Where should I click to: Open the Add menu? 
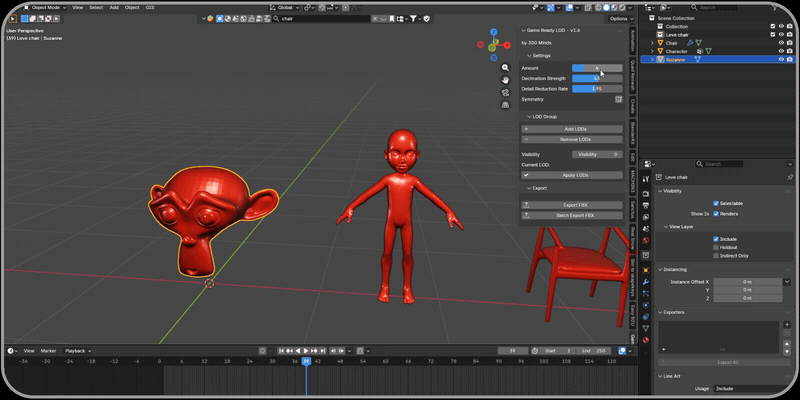pyautogui.click(x=114, y=8)
